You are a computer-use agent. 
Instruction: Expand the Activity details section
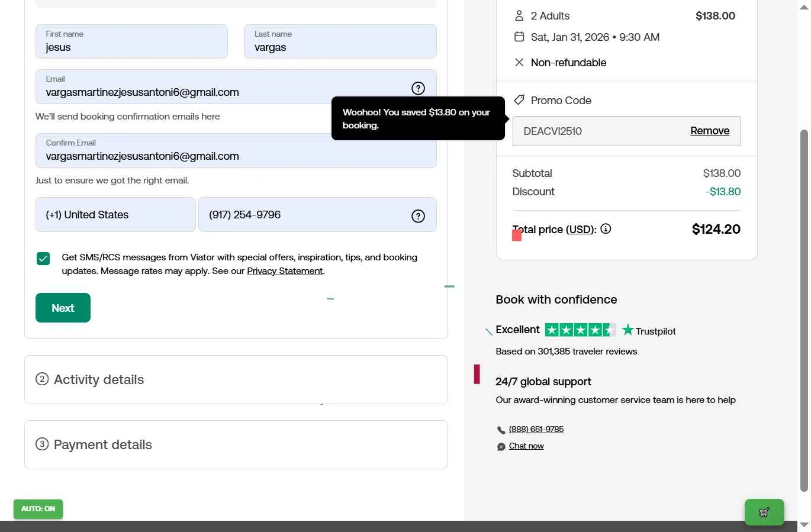[236, 380]
